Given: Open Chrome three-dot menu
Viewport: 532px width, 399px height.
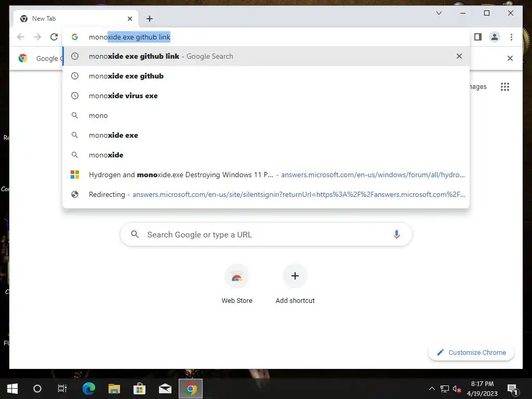Looking at the screenshot, I should pos(511,37).
